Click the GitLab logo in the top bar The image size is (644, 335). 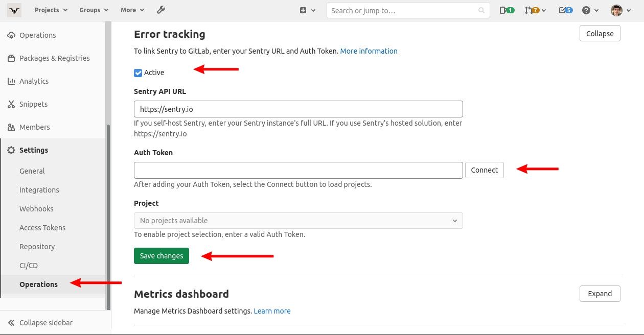tap(14, 10)
